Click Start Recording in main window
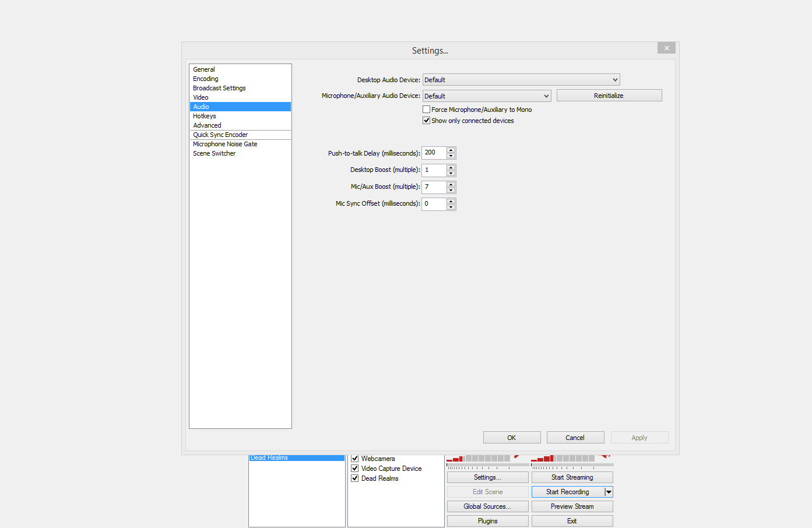Screen dimensions: 812x528 (x=568, y=492)
